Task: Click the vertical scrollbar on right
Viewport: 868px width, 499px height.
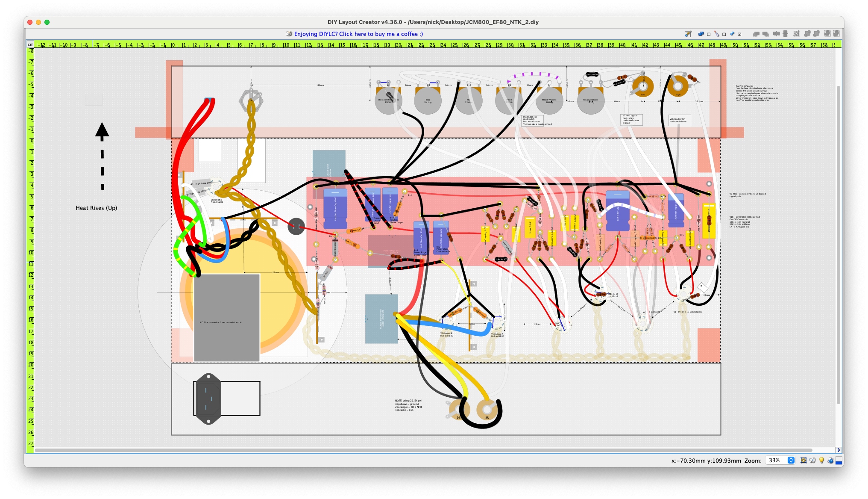Action: click(x=838, y=244)
